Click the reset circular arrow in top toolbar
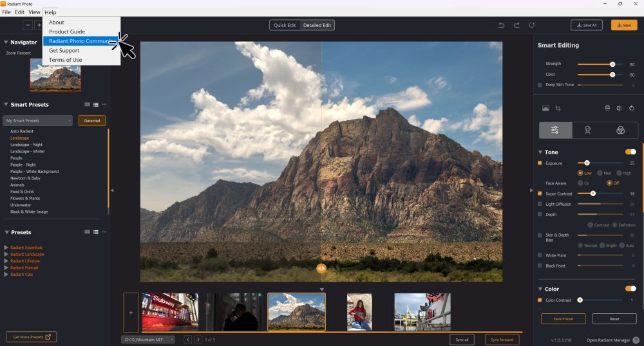Screen dimensions: 644x346 pyautogui.click(x=531, y=26)
